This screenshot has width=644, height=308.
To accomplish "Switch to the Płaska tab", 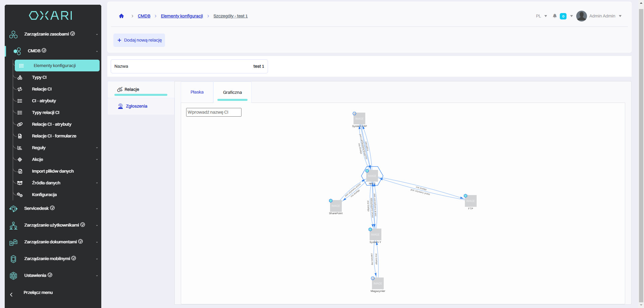I will 197,92.
